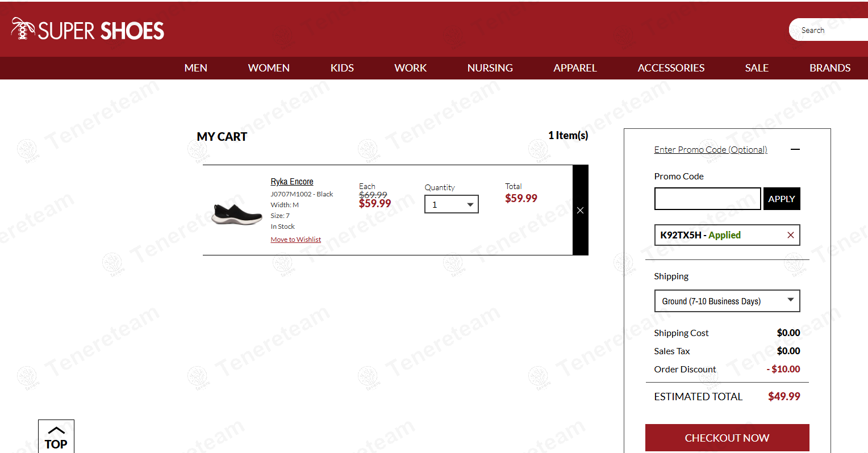Screen dimensions: 868x453
Task: Select the - $10.00 order discount value
Action: (x=783, y=369)
